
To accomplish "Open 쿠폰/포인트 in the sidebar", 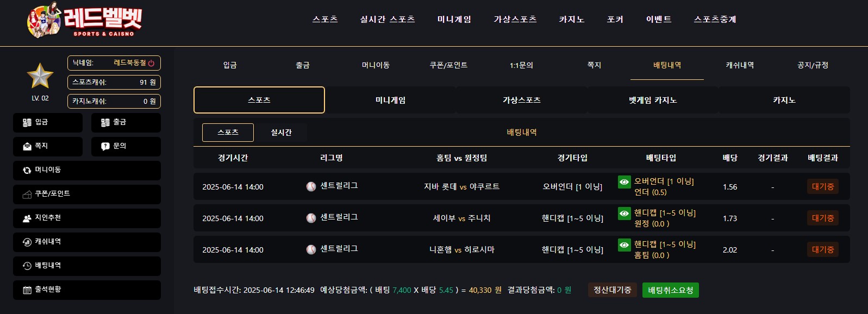I will click(87, 194).
